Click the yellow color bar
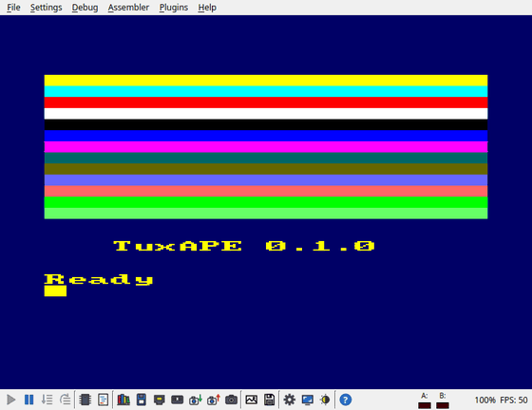This screenshot has width=532, height=410. pyautogui.click(x=266, y=81)
